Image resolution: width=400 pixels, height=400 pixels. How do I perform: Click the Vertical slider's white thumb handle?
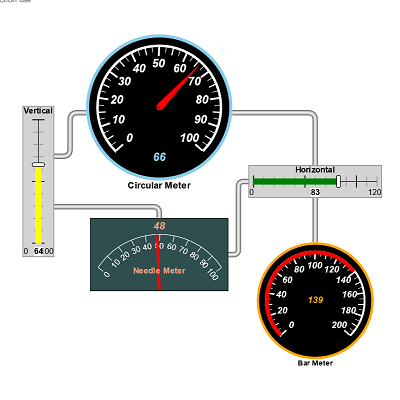point(38,165)
